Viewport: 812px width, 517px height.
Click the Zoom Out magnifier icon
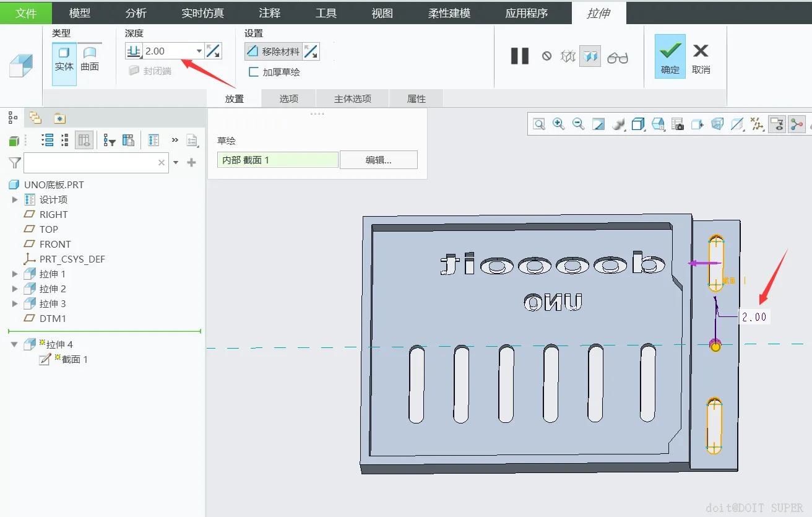(x=579, y=124)
